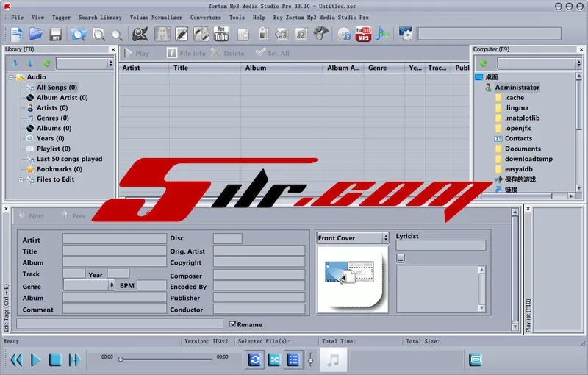The height and width of the screenshot is (375, 588).
Task: Open the Converters menu
Action: pos(206,17)
